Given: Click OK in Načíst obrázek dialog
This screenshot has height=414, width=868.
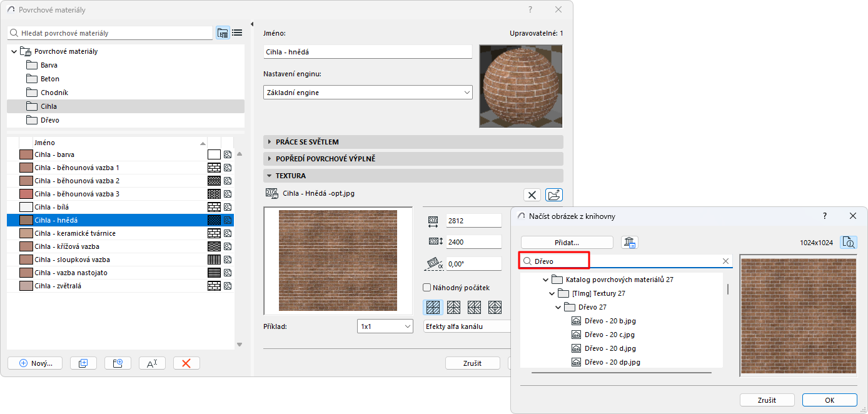Looking at the screenshot, I should (x=830, y=400).
